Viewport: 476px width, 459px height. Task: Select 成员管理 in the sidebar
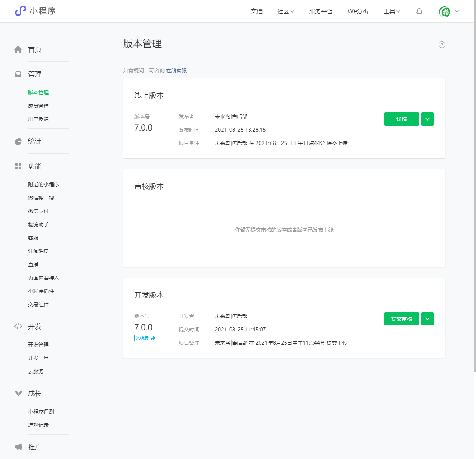tap(38, 106)
